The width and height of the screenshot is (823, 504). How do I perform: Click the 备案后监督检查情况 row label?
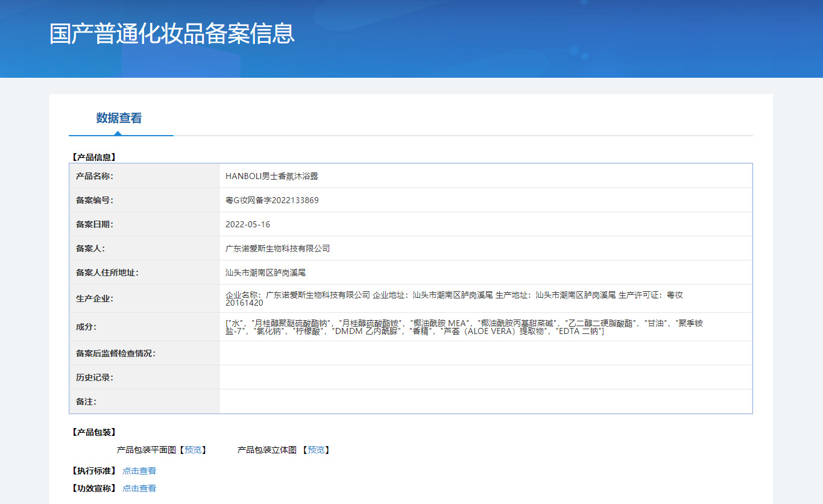pos(116,353)
